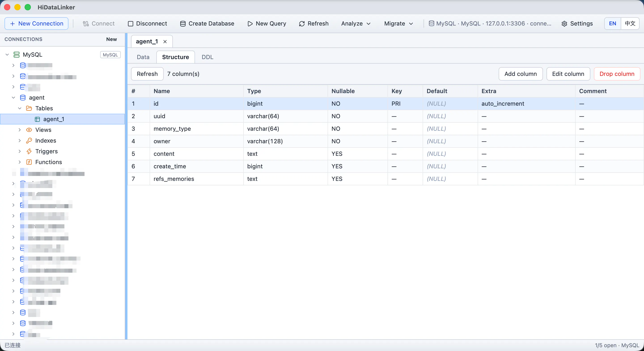Click the New Connection button
This screenshot has width=644, height=351.
click(36, 24)
